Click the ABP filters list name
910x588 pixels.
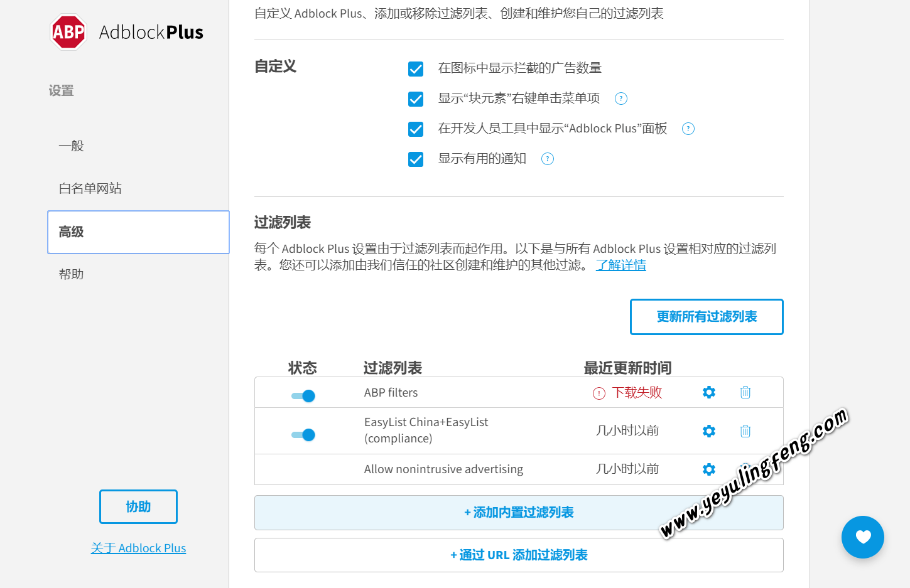click(391, 393)
